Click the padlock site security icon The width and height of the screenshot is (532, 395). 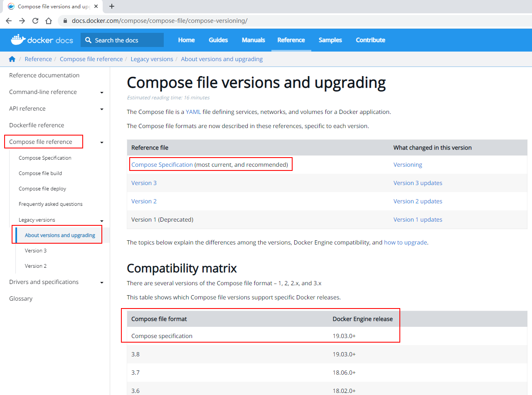[x=65, y=21]
